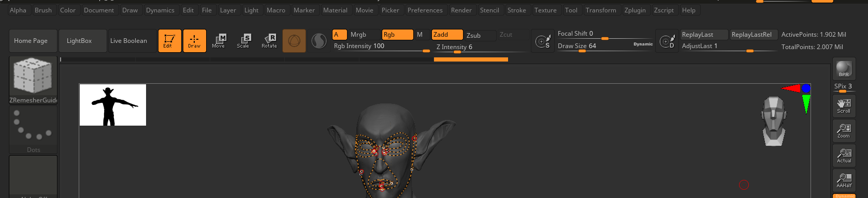Select the Rotate transform tool
This screenshot has width=868, height=198.
tap(269, 41)
